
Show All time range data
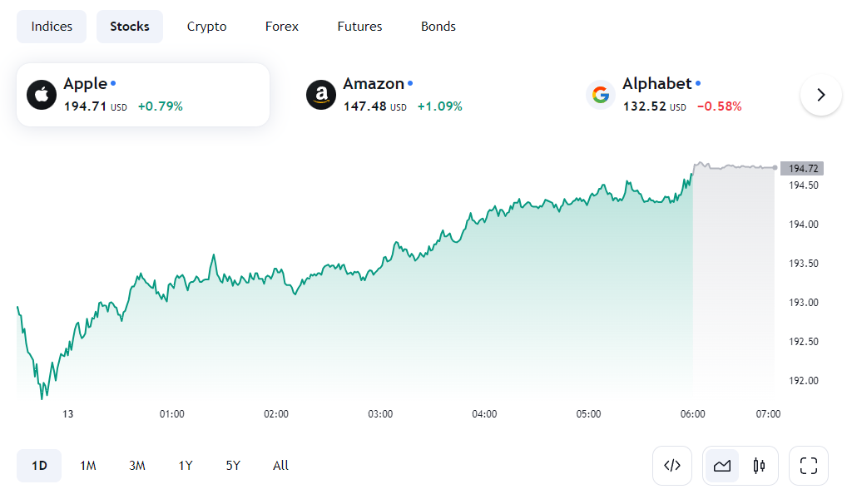(x=280, y=466)
